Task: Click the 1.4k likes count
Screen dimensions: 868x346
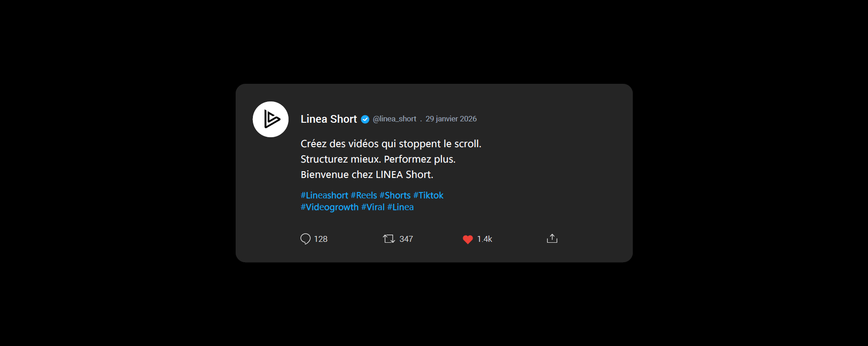Action: click(x=484, y=239)
